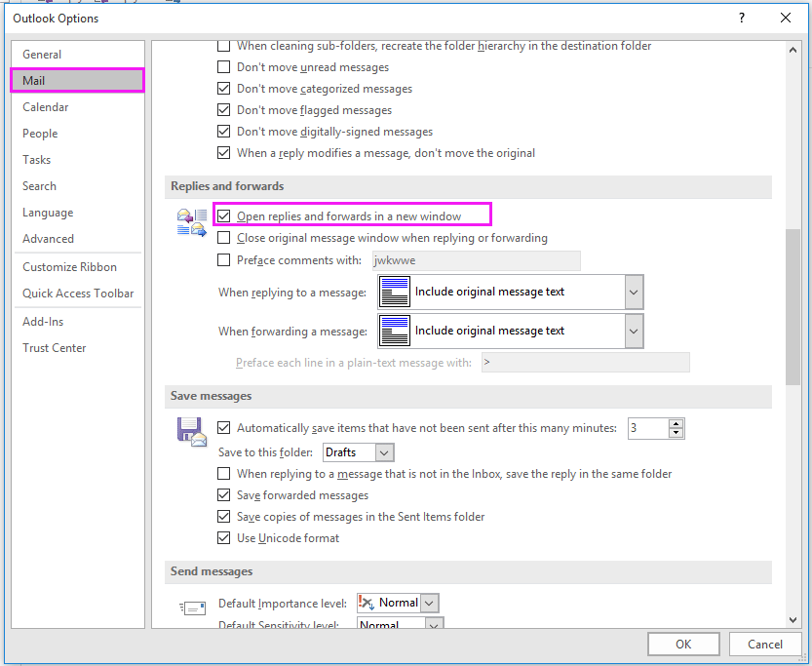Switch to Language options

78,213
